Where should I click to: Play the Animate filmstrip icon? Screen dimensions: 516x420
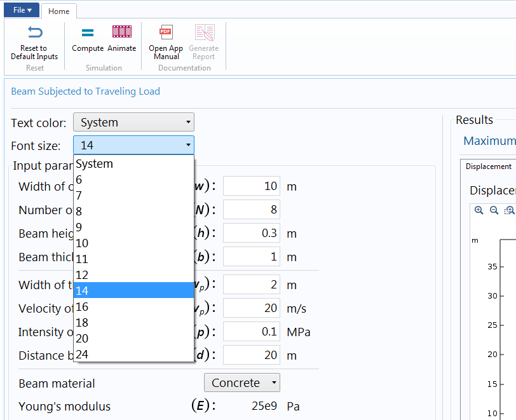tap(122, 33)
